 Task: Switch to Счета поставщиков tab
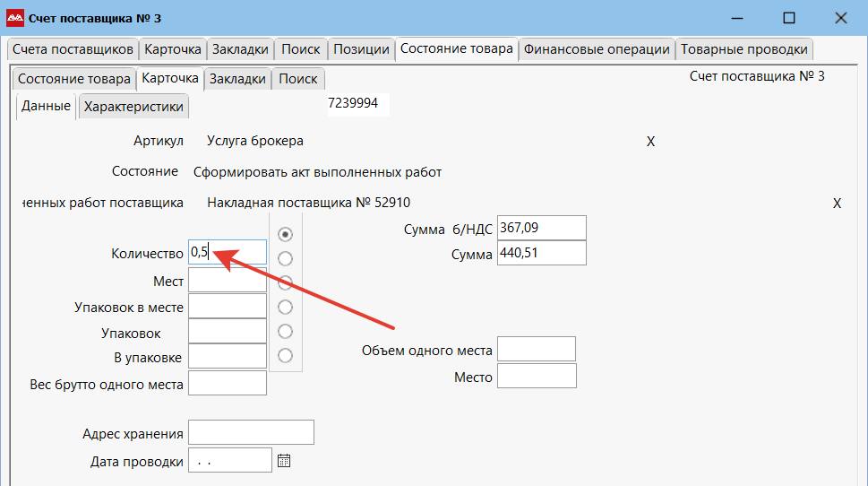(x=73, y=49)
